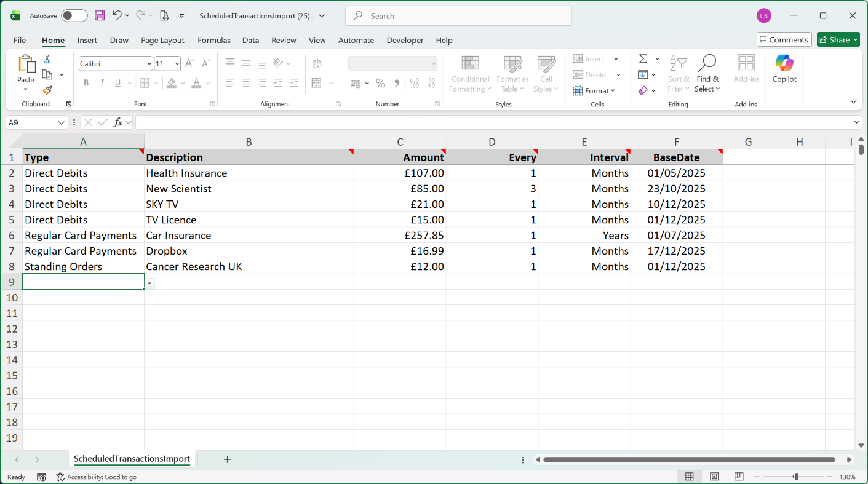Click the Cut scissors icon
The image size is (868, 484).
pos(47,60)
